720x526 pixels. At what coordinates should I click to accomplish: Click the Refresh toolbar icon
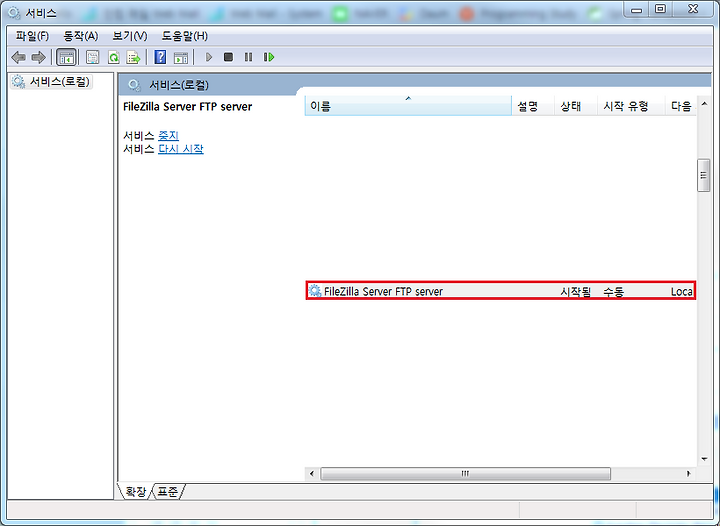(x=113, y=57)
